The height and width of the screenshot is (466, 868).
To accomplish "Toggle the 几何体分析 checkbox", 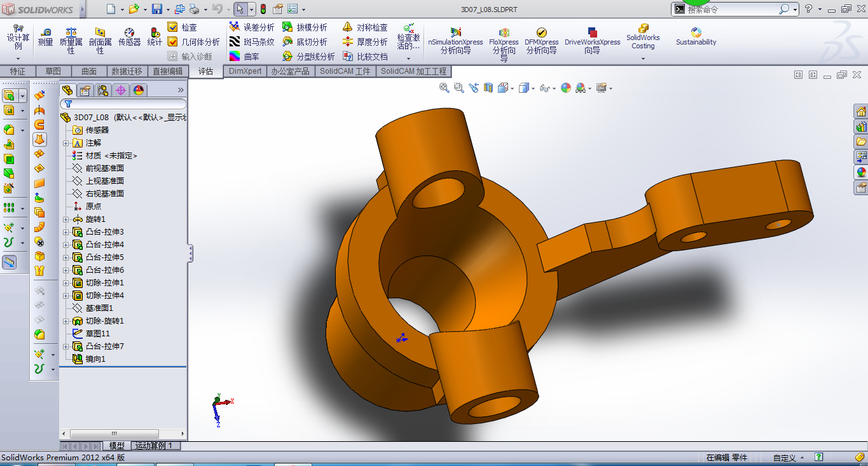I will 172,42.
